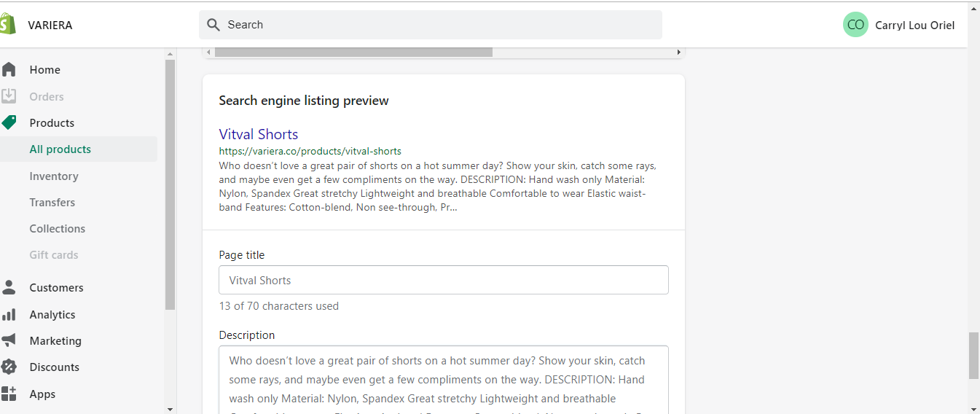Click the preview description snippet text
The width and height of the screenshot is (980, 414).
tap(437, 187)
